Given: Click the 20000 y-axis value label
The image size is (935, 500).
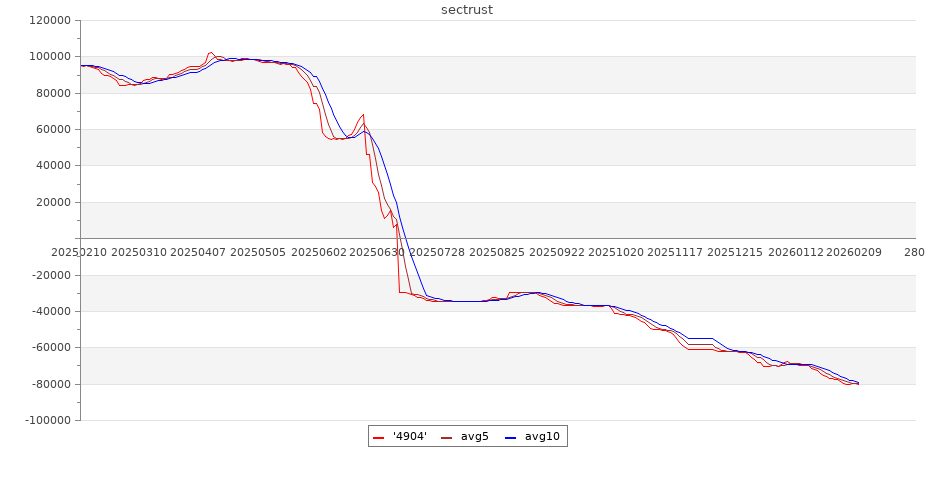Looking at the screenshot, I should tap(53, 202).
